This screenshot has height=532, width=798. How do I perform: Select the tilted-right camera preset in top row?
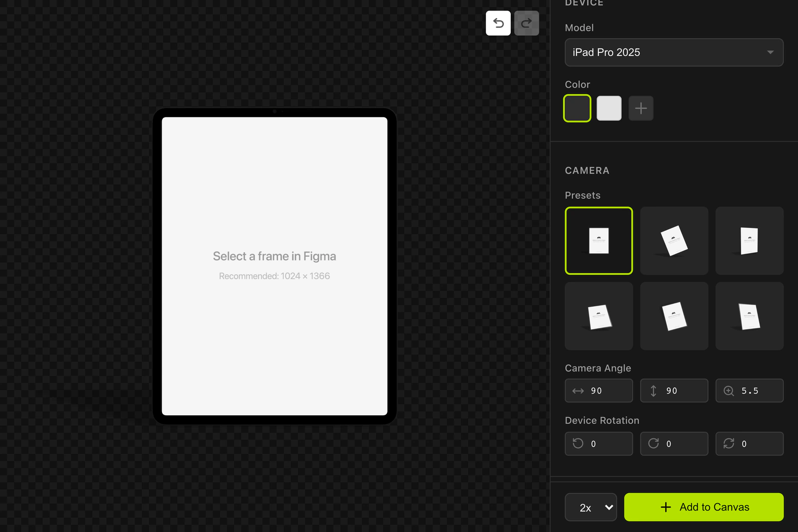pyautogui.click(x=674, y=241)
